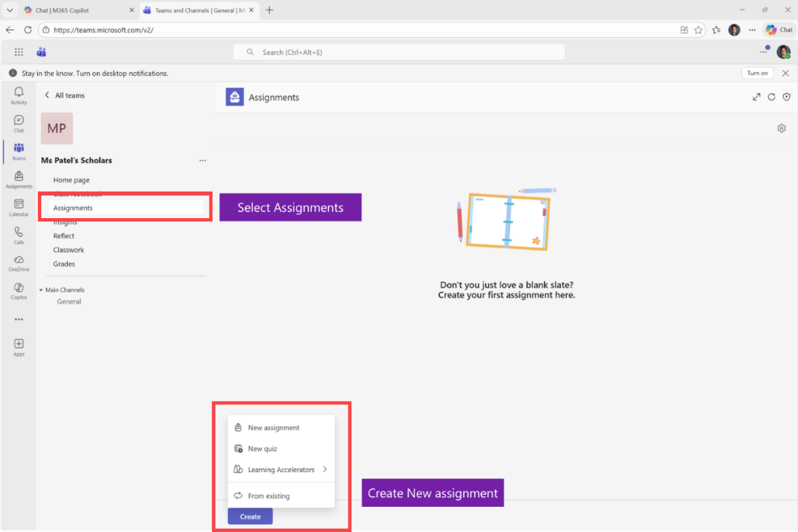Open Classwork in team menu
This screenshot has height=532, width=798.
tap(68, 250)
